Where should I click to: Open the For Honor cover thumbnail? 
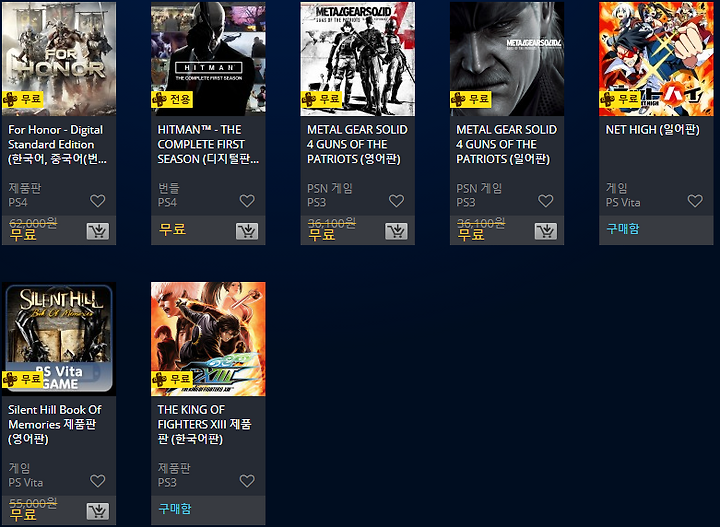[x=59, y=59]
